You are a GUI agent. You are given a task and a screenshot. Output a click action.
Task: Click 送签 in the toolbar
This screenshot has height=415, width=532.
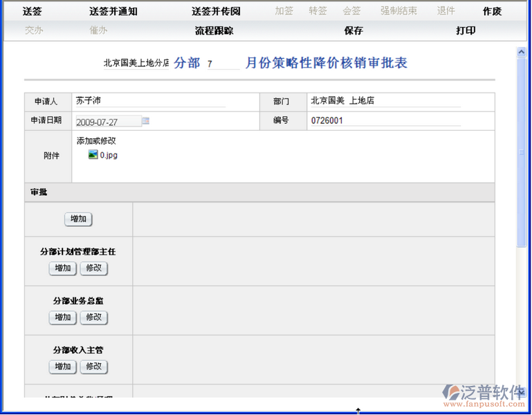click(33, 11)
